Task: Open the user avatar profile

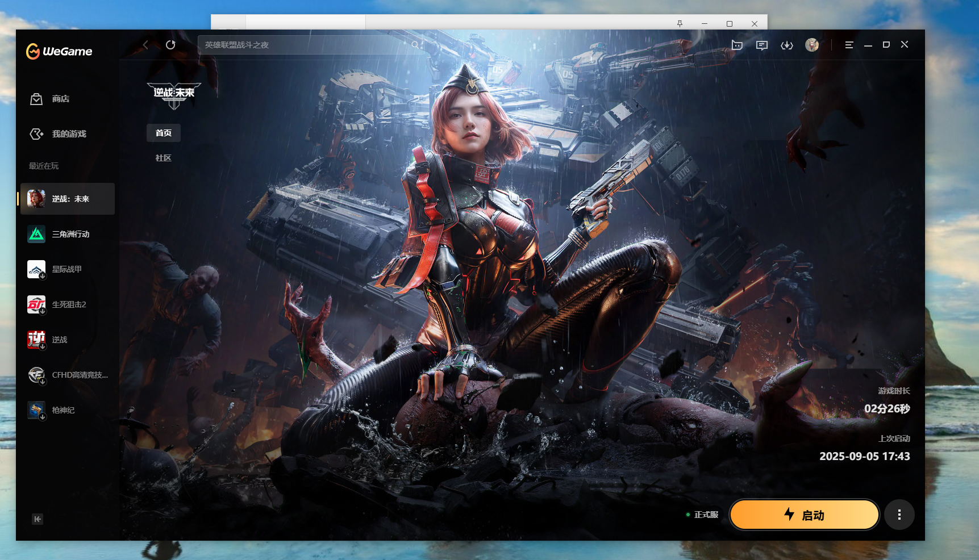Action: click(812, 45)
